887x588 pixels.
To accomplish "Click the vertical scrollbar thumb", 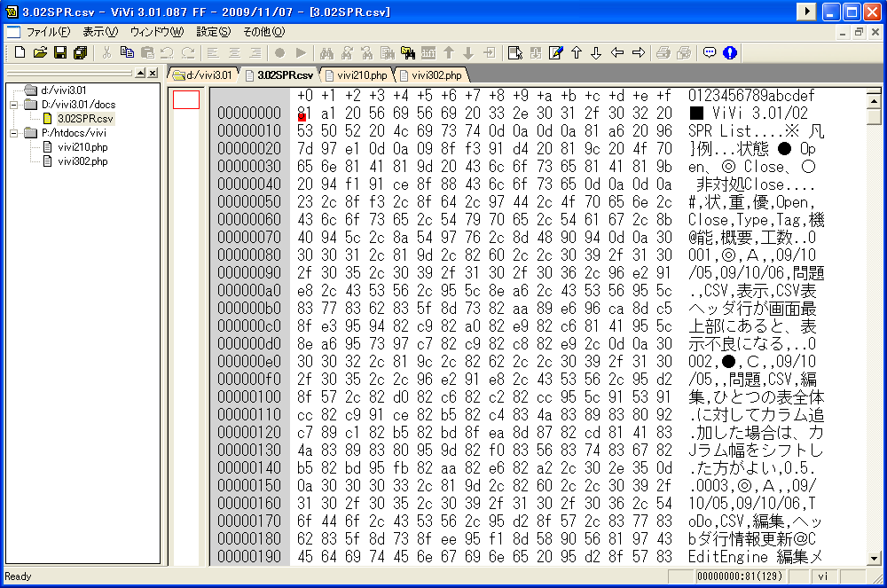I will (874, 116).
